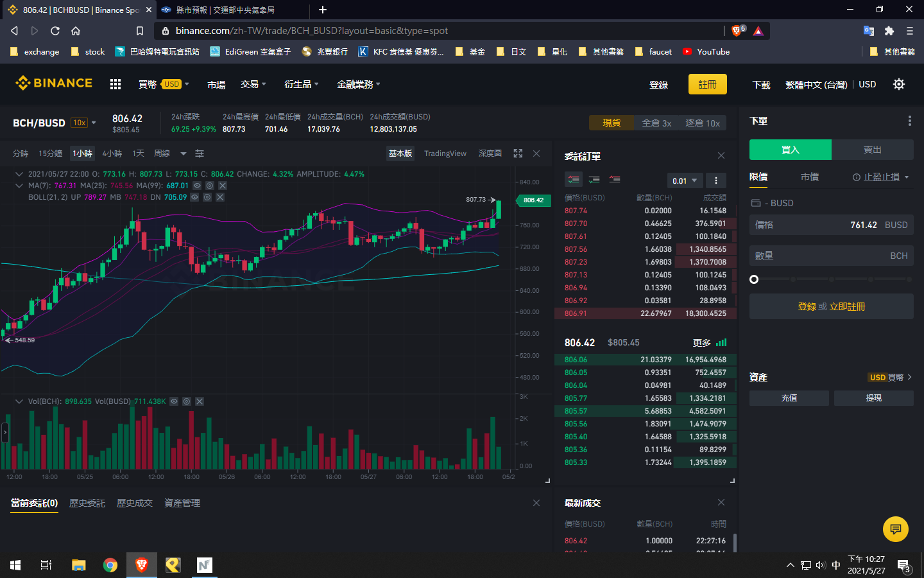Close the chart panel

point(536,153)
